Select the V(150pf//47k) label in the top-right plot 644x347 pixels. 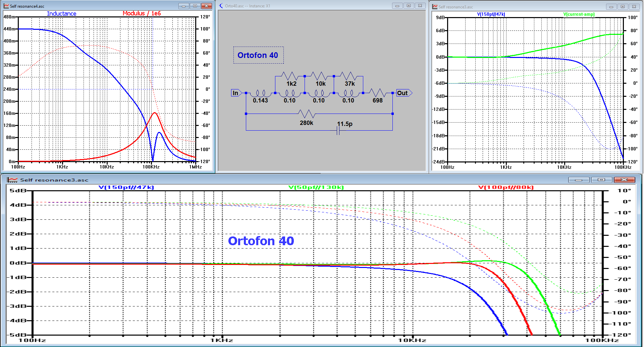tap(491, 14)
